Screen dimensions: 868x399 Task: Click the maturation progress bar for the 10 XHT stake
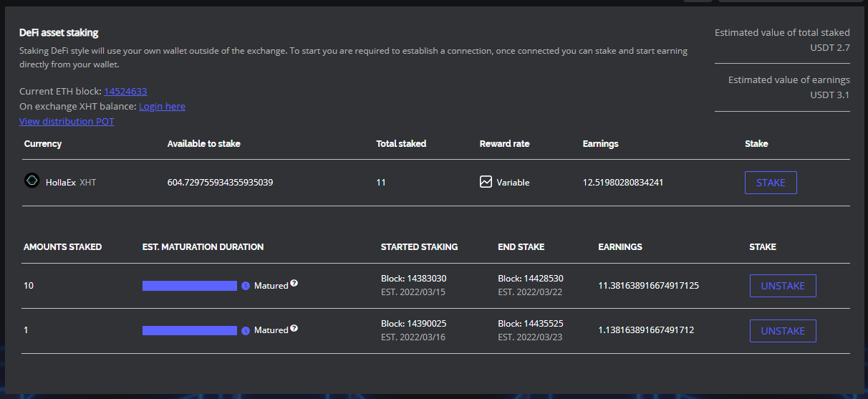(x=190, y=286)
